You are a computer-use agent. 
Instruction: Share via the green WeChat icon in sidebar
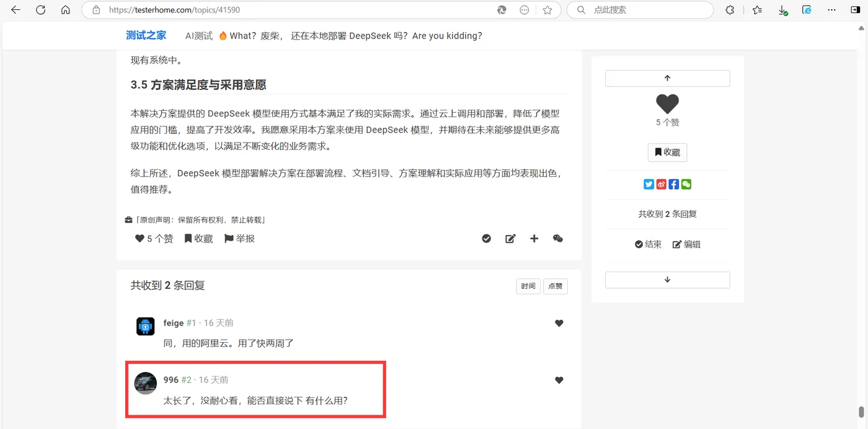coord(686,184)
